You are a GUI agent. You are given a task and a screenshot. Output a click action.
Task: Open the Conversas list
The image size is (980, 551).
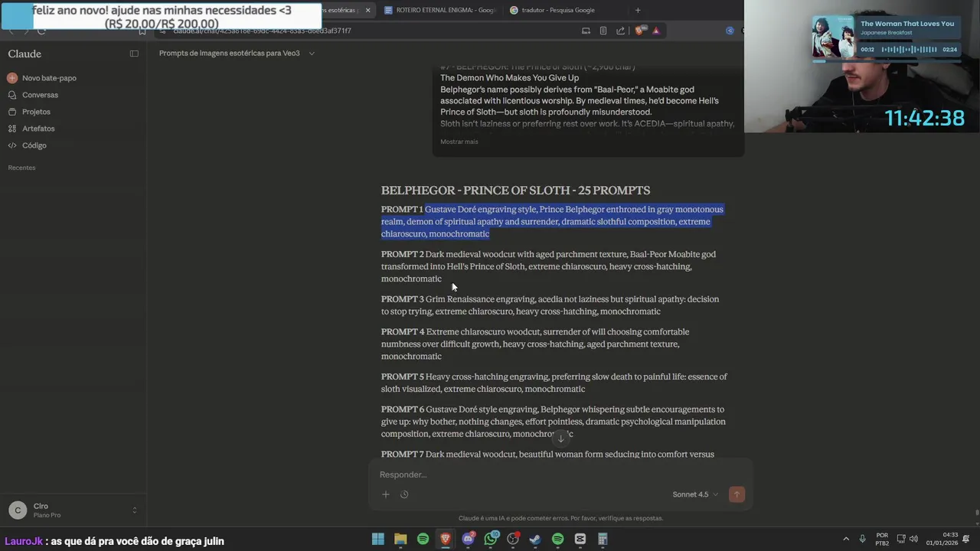pos(33,95)
